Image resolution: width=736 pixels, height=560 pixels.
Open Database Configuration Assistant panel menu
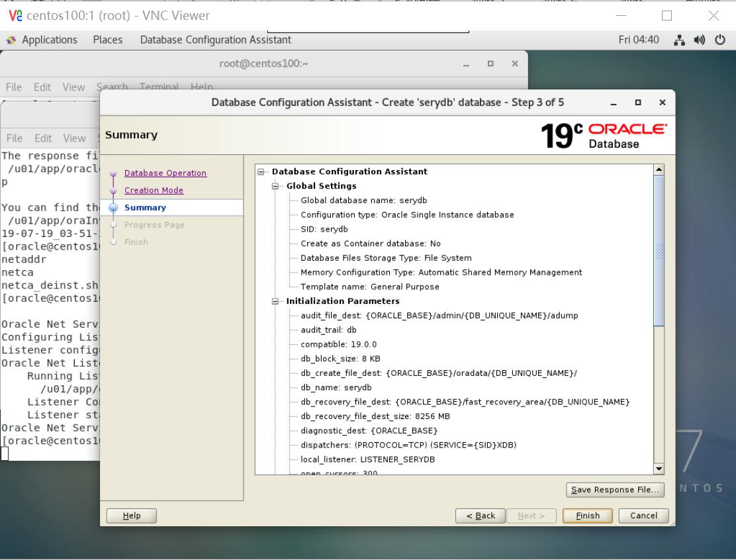216,40
